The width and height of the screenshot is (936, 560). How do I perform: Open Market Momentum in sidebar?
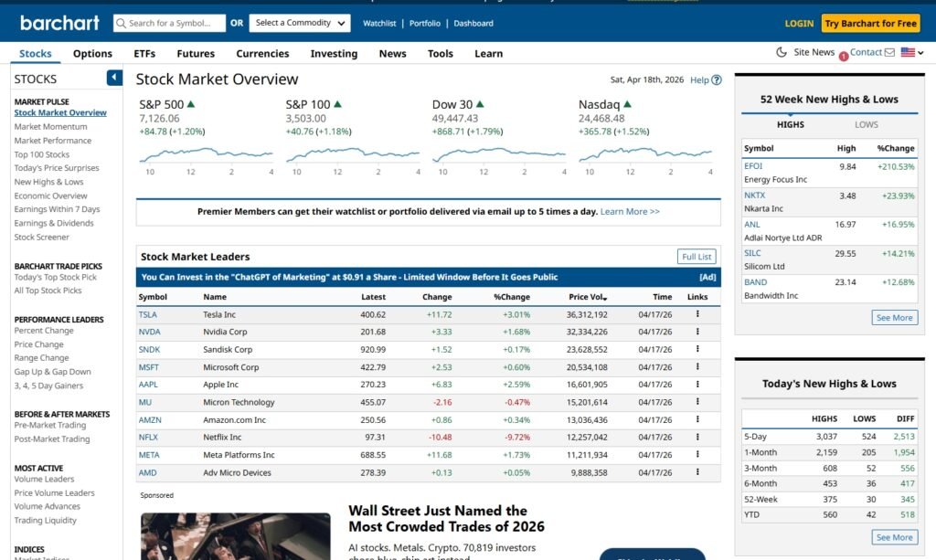(x=51, y=126)
